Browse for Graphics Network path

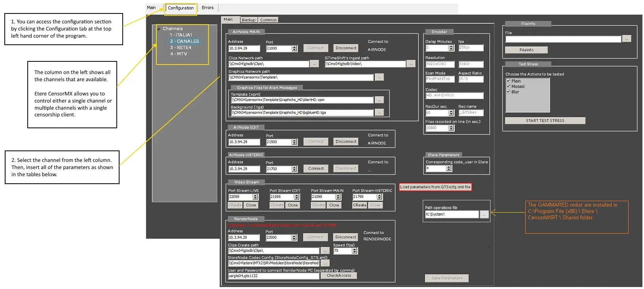(379, 78)
